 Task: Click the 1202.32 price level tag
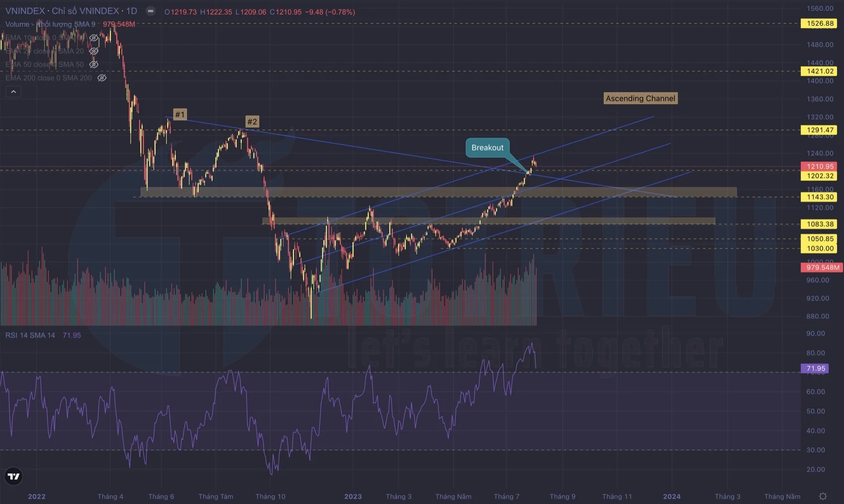[819, 176]
